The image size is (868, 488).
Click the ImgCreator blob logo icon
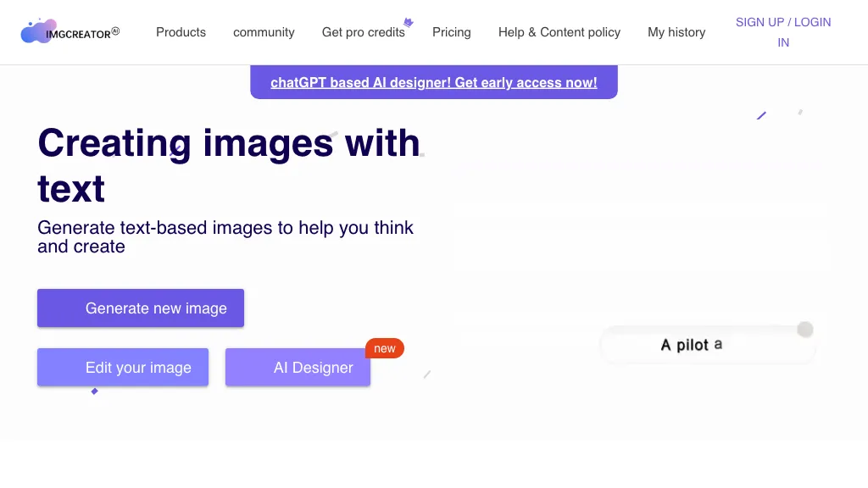click(37, 32)
